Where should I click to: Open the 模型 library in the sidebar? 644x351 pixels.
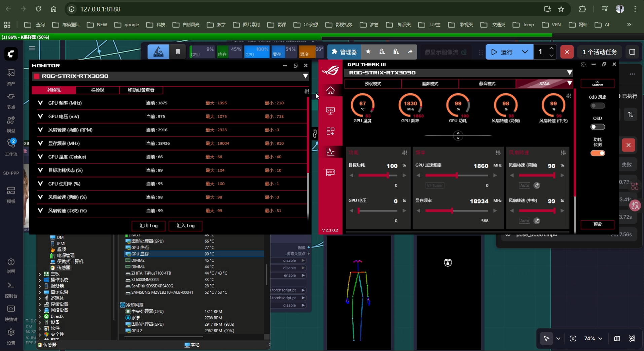click(x=11, y=124)
